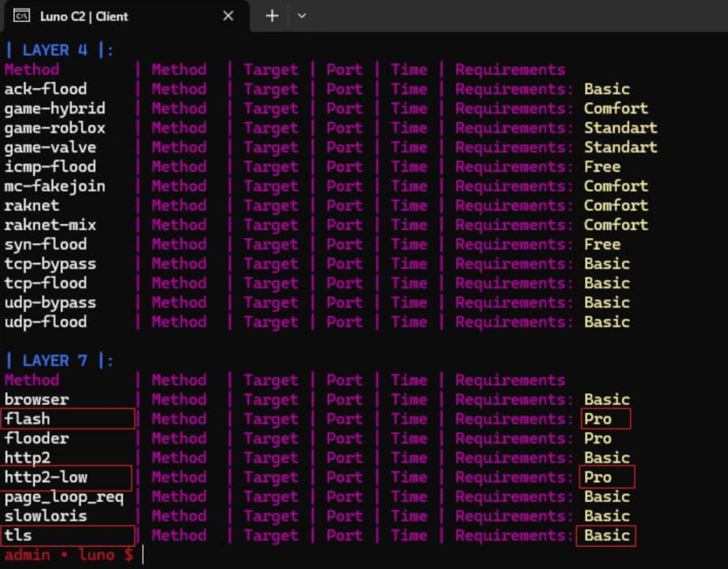Select the browser method under Layer 7
Screen dimensions: 728x569
point(36,399)
